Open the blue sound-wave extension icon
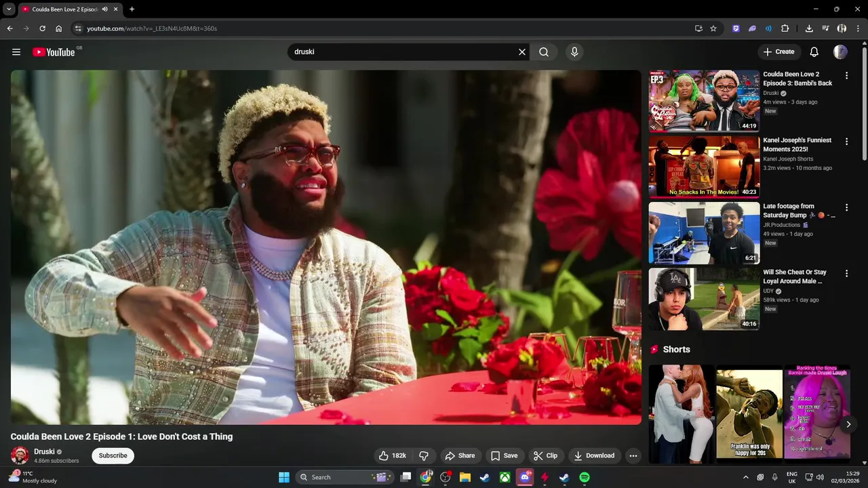This screenshot has width=868, height=488. [x=768, y=28]
